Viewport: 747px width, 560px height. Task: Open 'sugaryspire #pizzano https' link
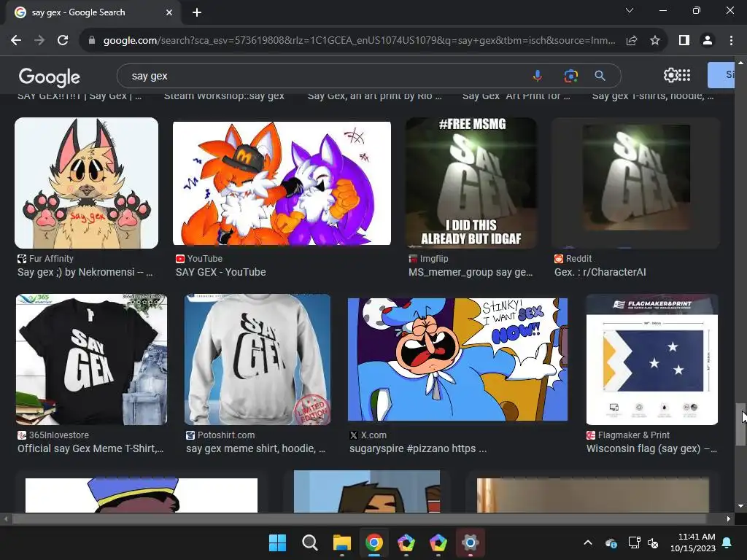(418, 448)
